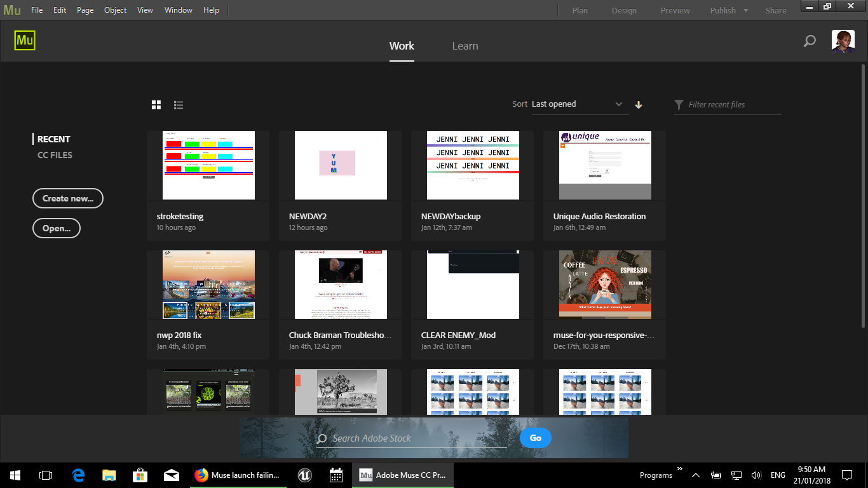Select CC FILES in the sidebar
Viewport: 868px width, 488px height.
pyautogui.click(x=55, y=155)
